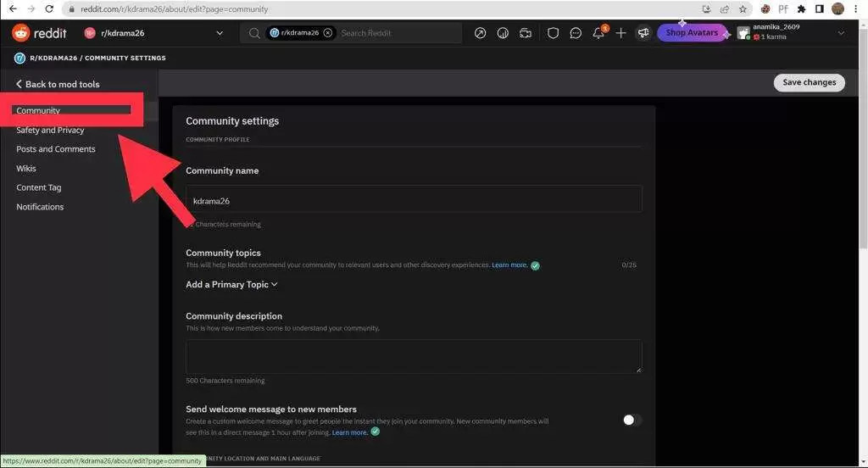868x468 pixels.
Task: Expand Add a Primary Topic dropdown
Action: pos(231,284)
